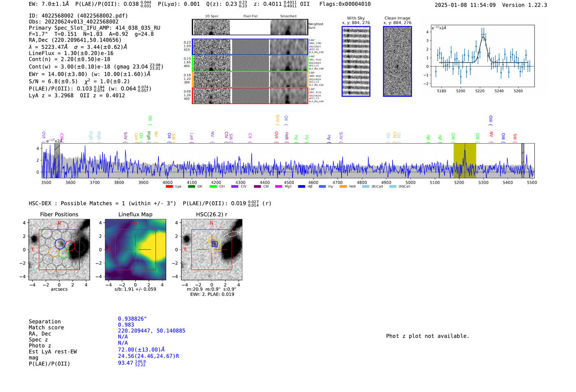Select the CIII legend swatch

point(257,187)
